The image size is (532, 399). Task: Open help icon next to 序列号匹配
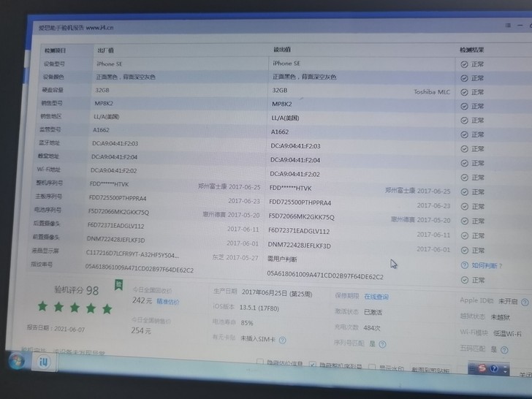[x=382, y=345]
